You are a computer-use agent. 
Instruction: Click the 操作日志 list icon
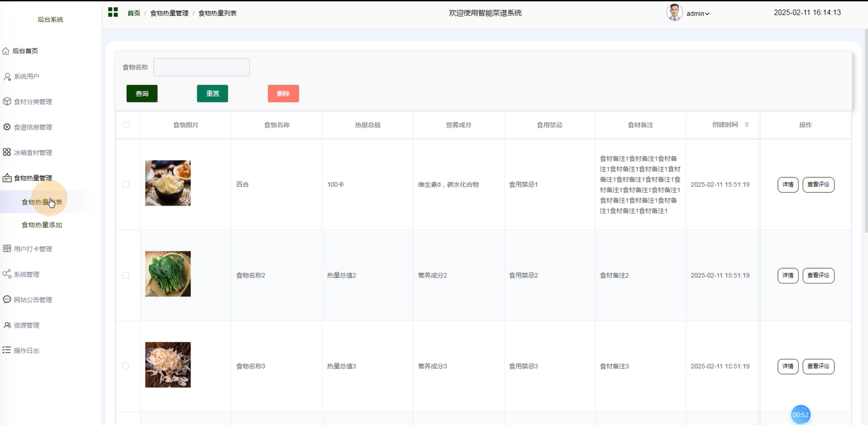[7, 350]
